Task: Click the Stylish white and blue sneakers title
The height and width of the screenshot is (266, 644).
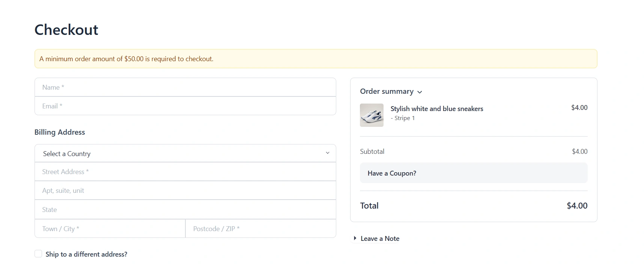Action: [437, 108]
